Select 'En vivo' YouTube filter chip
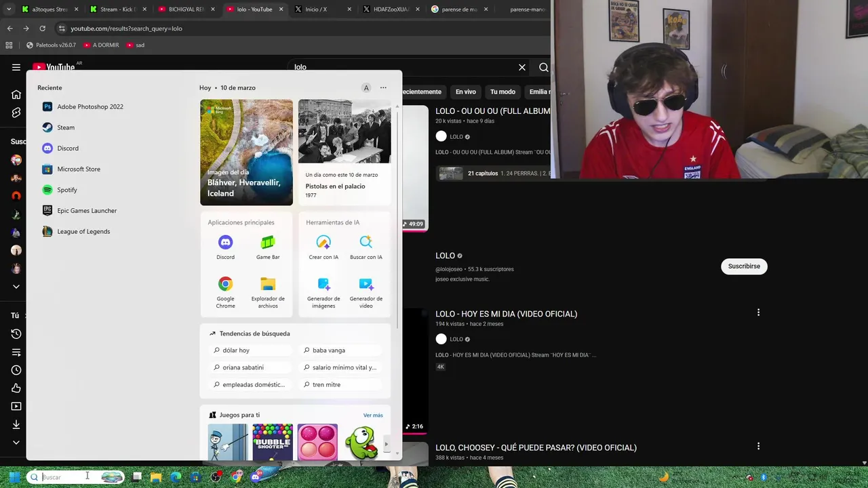This screenshot has width=868, height=488. click(x=465, y=91)
